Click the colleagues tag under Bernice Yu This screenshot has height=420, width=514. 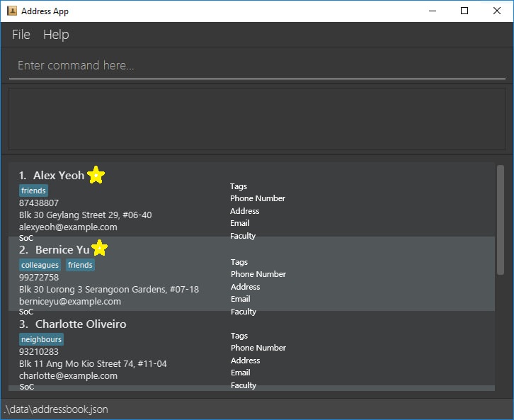pos(40,265)
